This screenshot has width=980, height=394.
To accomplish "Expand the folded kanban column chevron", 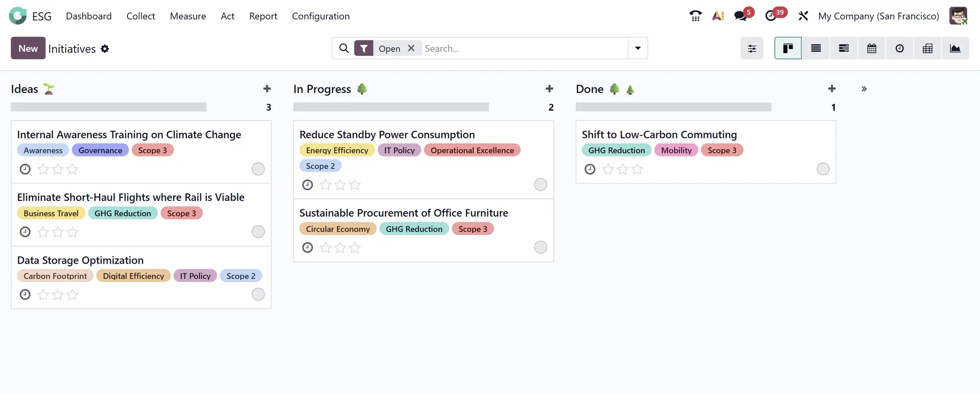I will [x=864, y=89].
